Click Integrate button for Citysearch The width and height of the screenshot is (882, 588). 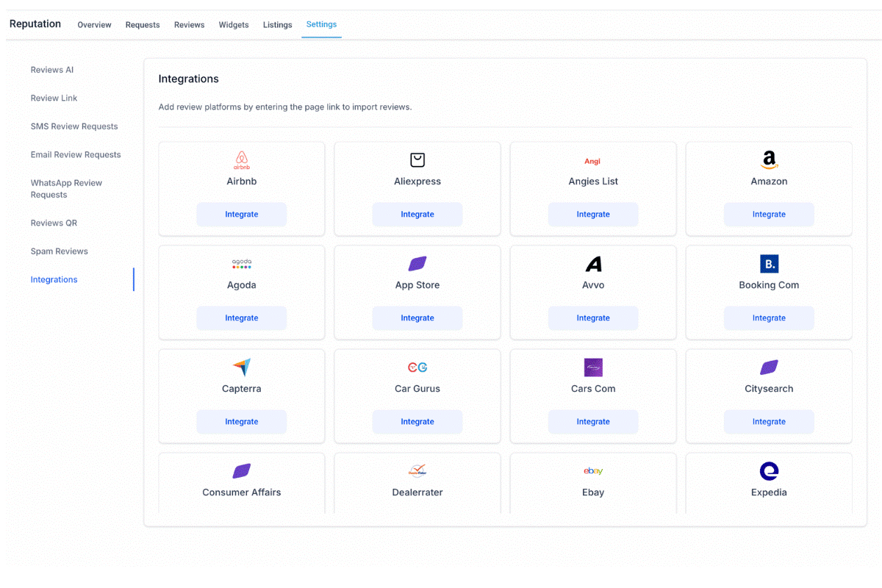pos(769,422)
